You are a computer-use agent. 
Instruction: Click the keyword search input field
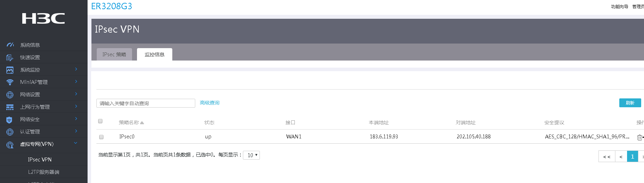(145, 103)
